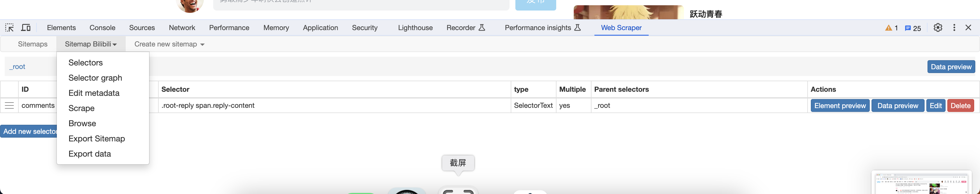Open the Web Scraper tab
The height and width of the screenshot is (194, 980).
point(621,28)
